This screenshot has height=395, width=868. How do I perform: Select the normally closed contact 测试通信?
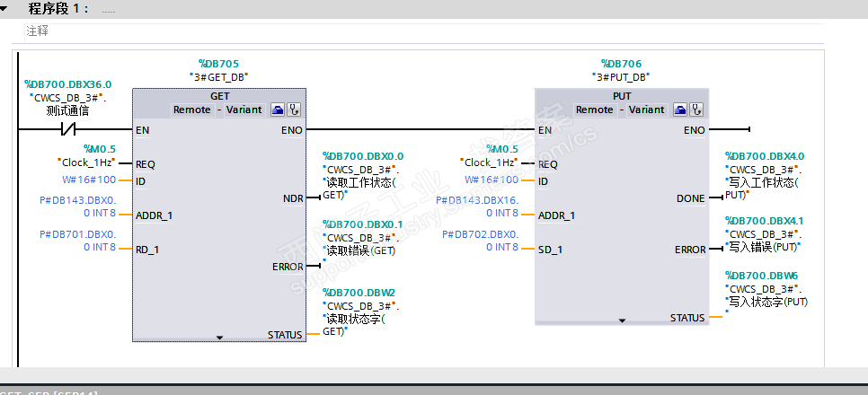67,130
